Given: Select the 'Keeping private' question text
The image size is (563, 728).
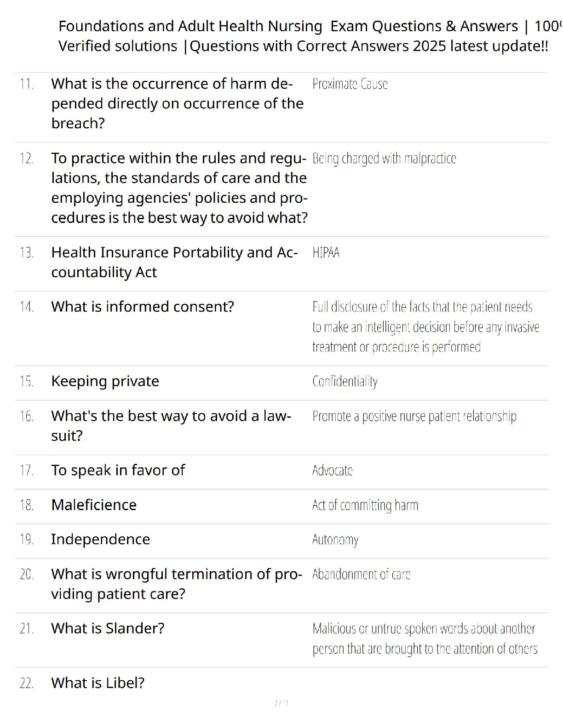Looking at the screenshot, I should [x=105, y=381].
